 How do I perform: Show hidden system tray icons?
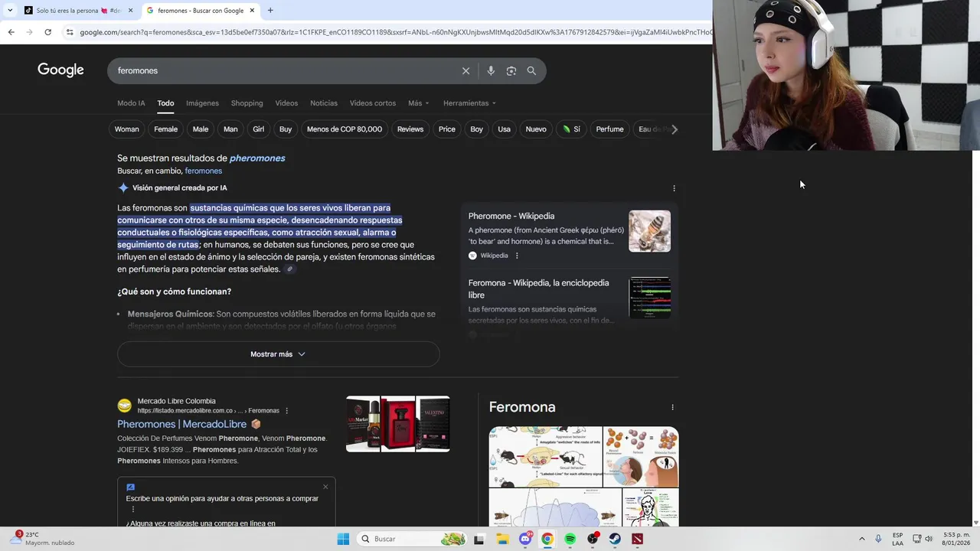click(x=861, y=539)
